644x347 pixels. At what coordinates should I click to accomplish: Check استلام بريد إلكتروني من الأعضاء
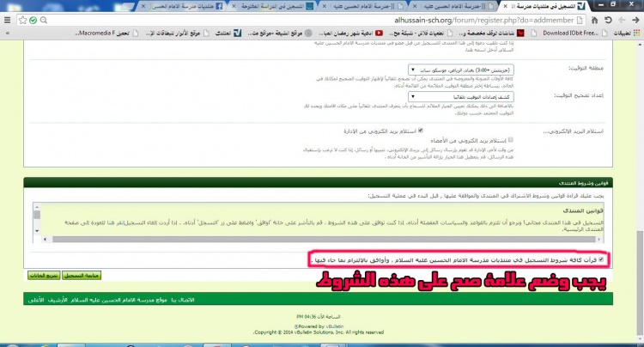511,140
